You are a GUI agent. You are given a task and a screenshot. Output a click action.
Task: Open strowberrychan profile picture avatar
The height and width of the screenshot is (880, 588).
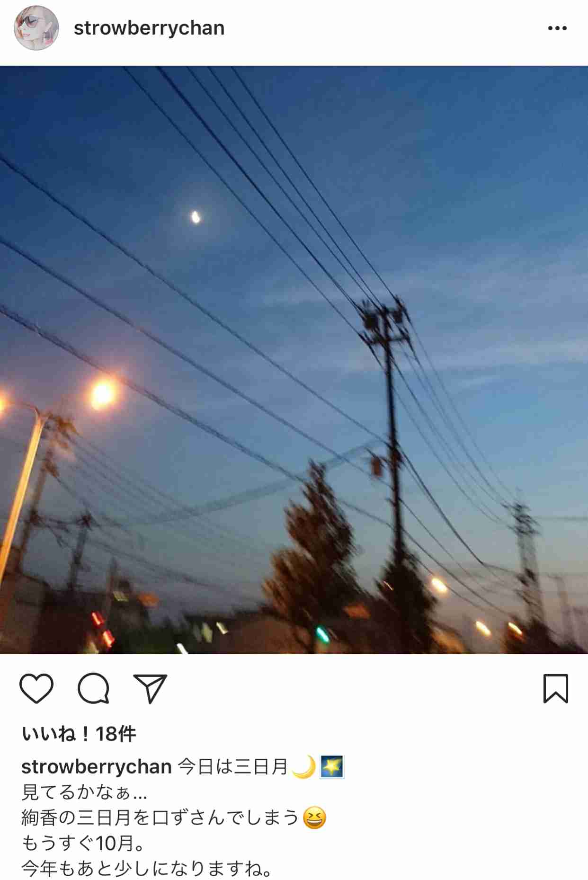[36, 28]
